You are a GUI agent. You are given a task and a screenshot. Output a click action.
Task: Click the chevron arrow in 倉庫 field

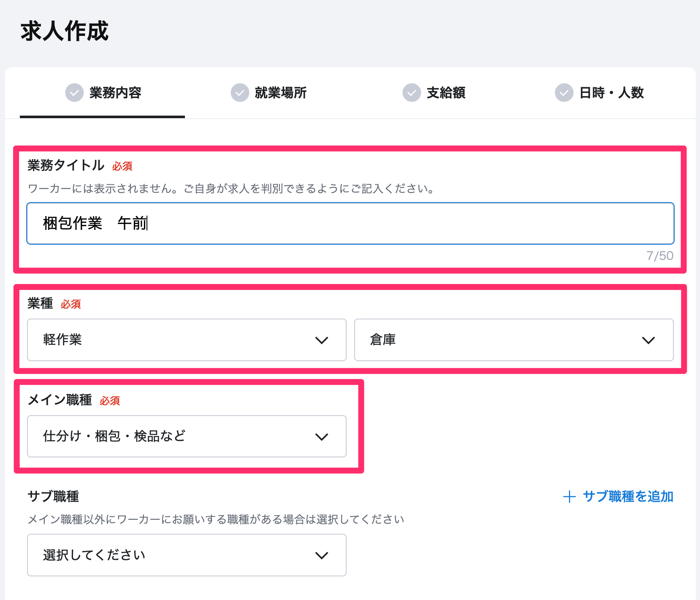[x=648, y=340]
